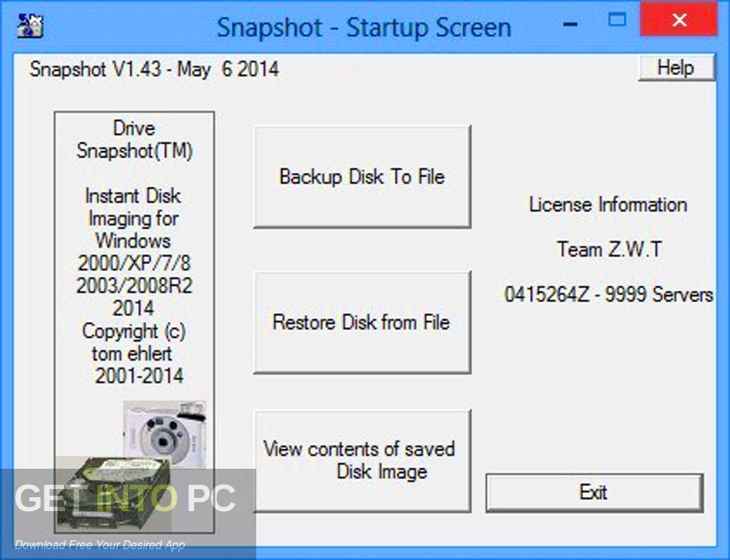Viewport: 730px width, 560px height.
Task: Click the Download Free Your Desired App text
Action: pos(102,545)
